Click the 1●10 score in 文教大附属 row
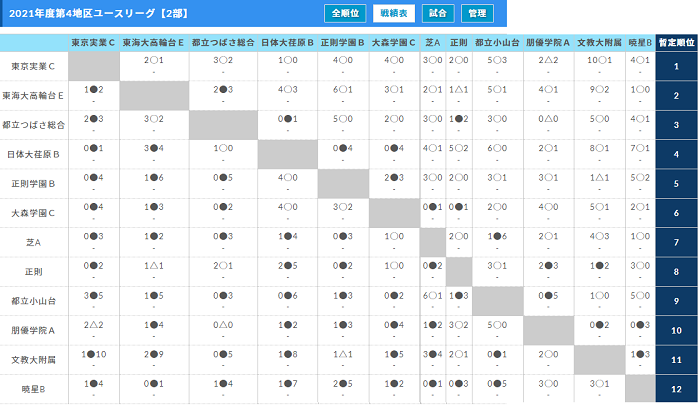This screenshot has height=406, width=700. [93, 354]
